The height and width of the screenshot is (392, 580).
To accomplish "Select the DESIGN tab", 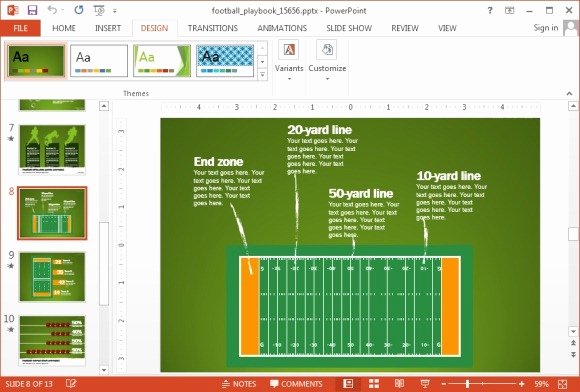I will [x=154, y=28].
